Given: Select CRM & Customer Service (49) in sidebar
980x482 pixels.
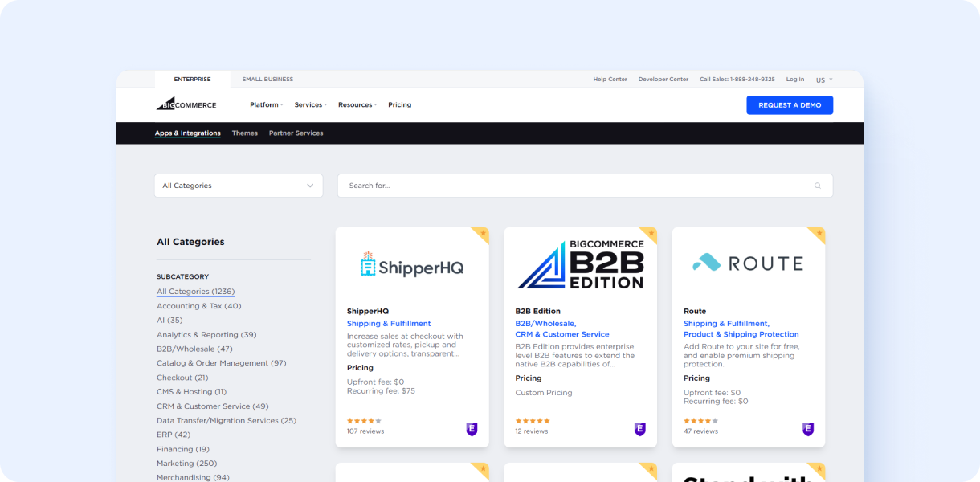Looking at the screenshot, I should click(x=213, y=406).
